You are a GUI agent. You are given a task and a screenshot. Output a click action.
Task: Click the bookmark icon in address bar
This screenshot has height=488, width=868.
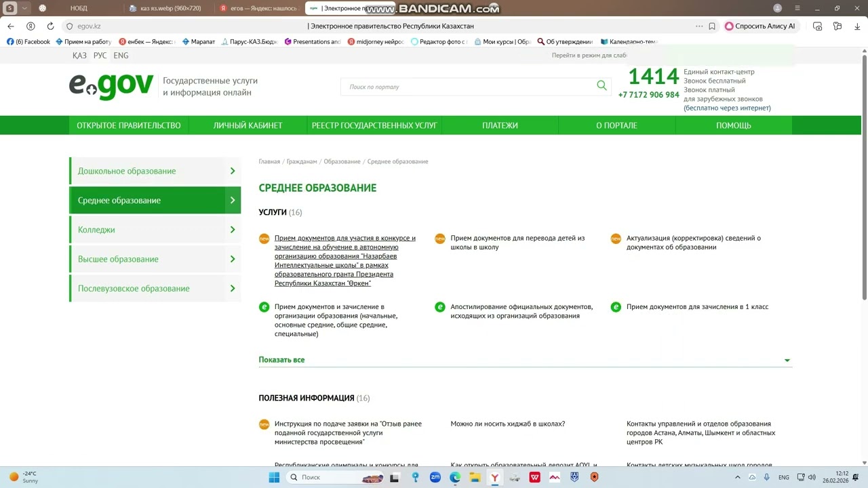point(712,26)
